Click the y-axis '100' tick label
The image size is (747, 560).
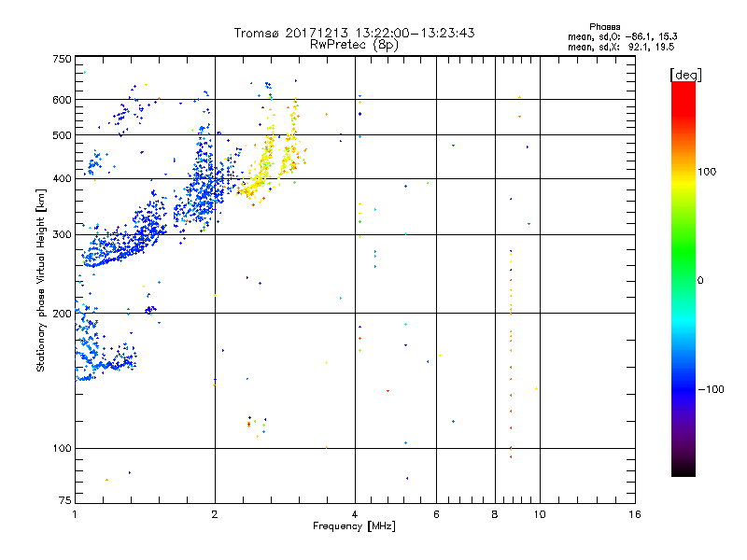62,449
